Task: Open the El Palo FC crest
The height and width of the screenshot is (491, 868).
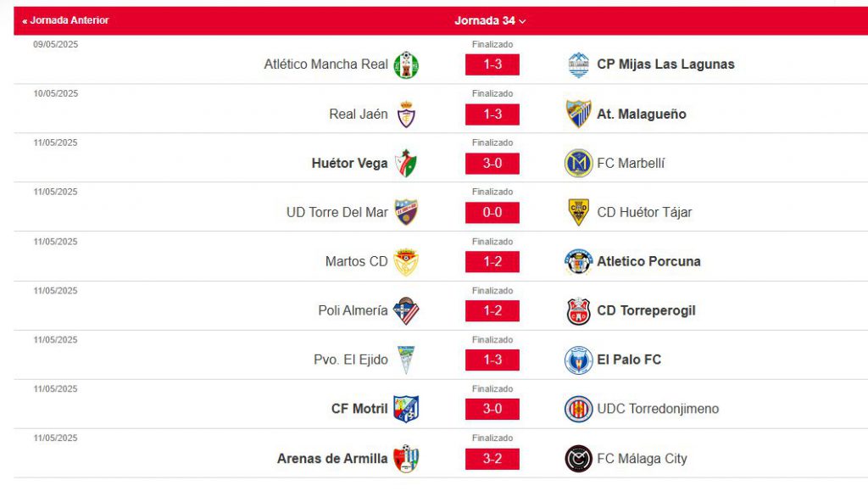Action: (578, 360)
